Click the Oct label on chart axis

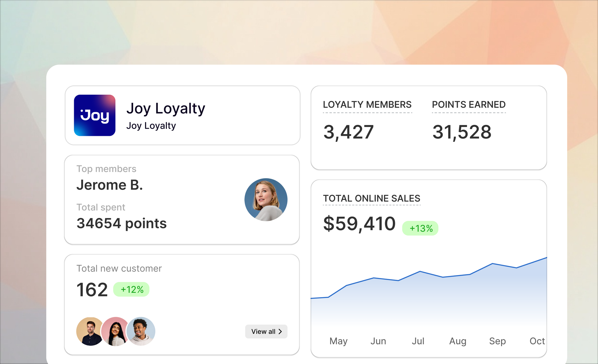537,341
